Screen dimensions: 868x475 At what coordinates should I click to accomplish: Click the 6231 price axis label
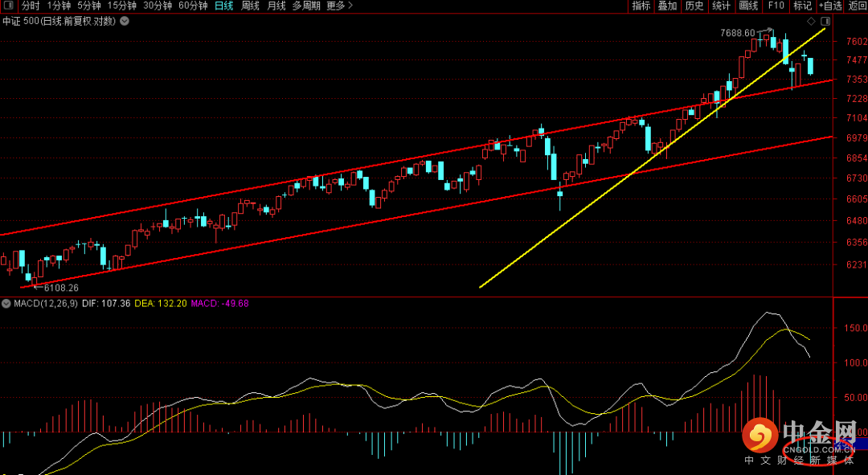(857, 264)
